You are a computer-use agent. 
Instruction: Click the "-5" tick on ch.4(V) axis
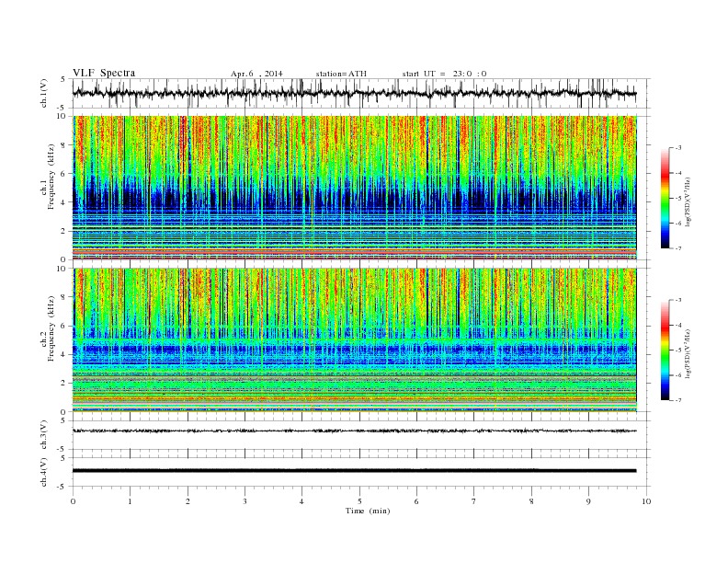pyautogui.click(x=63, y=487)
